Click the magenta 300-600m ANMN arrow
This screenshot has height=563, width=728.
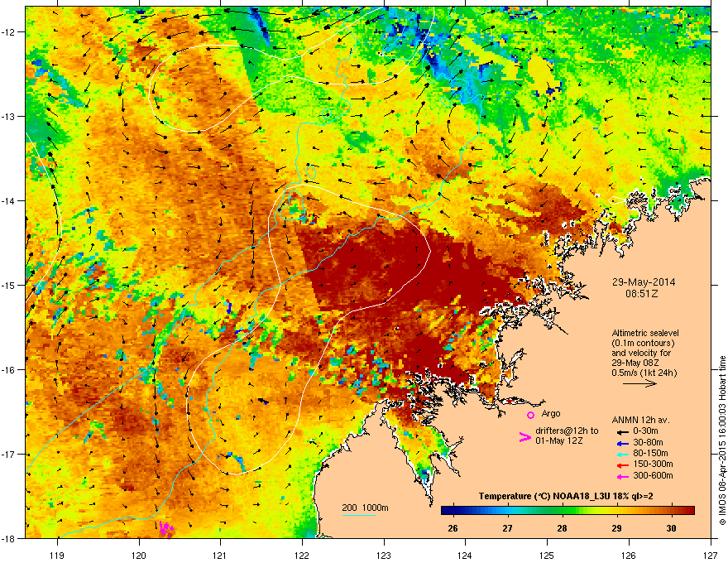pos(622,476)
